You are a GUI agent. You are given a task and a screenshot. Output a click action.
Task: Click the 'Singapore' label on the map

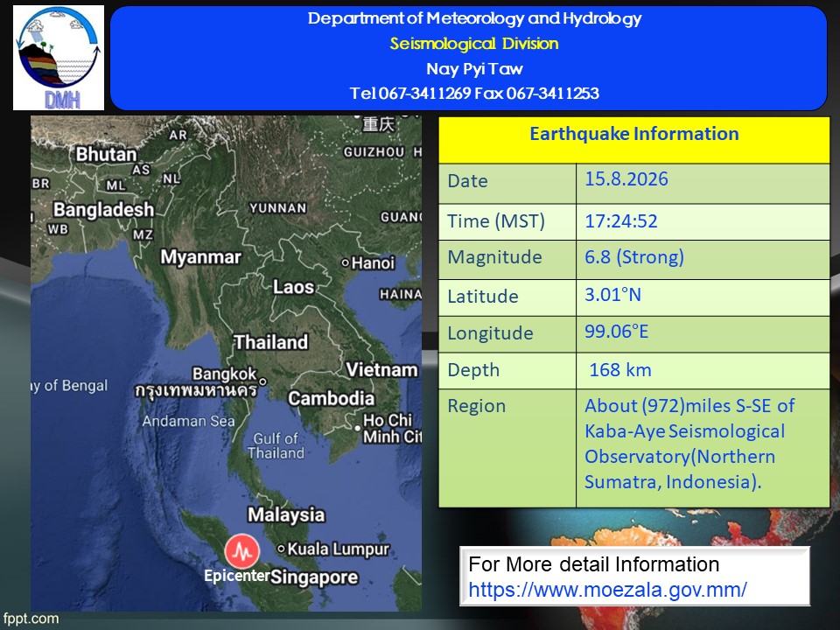point(314,577)
